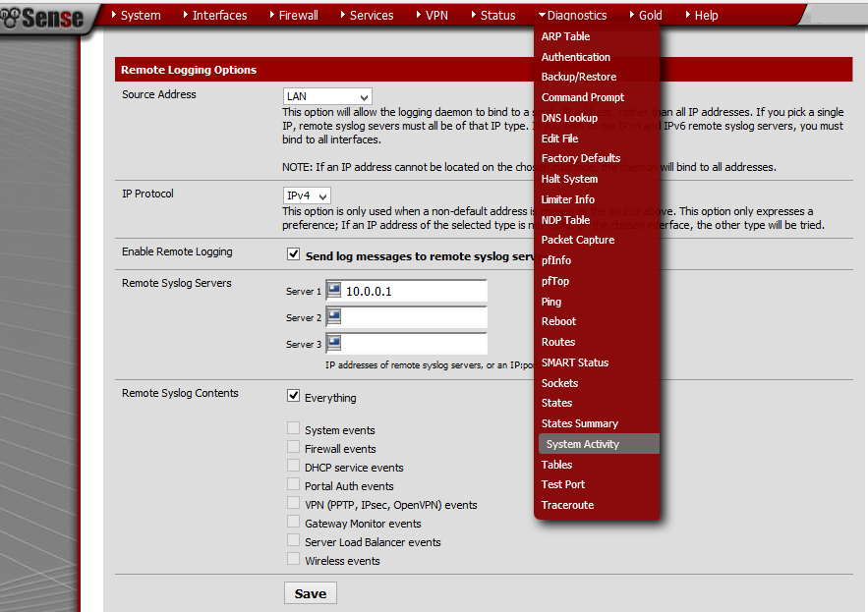
Task: Open the Source Address LAN dropdown
Action: point(327,96)
